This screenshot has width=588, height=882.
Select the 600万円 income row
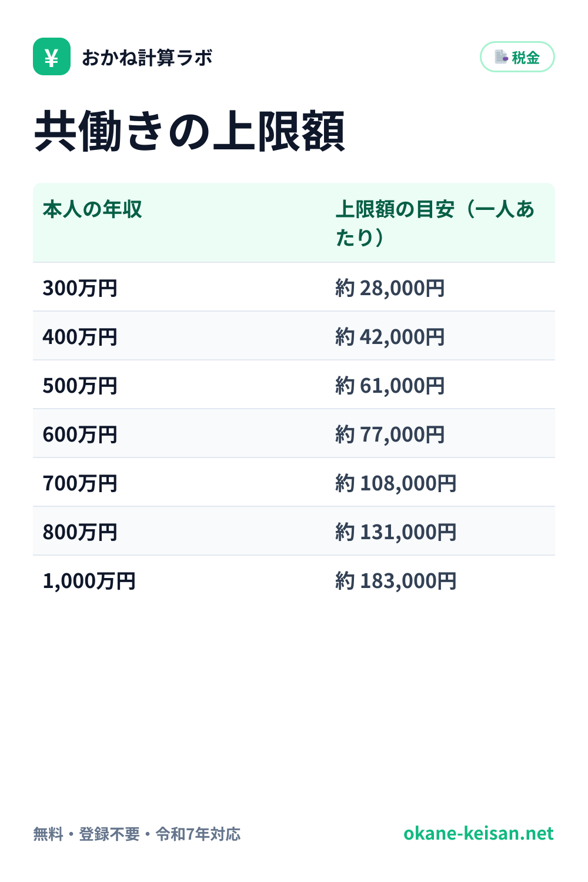[x=294, y=433]
